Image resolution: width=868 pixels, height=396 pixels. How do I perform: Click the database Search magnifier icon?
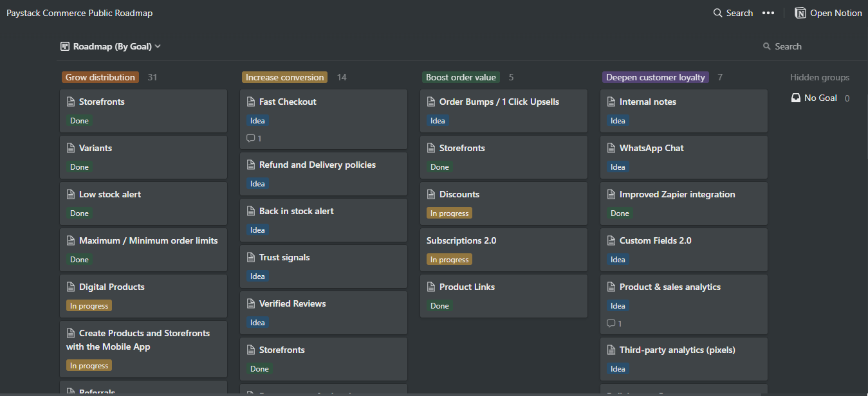[x=767, y=46]
